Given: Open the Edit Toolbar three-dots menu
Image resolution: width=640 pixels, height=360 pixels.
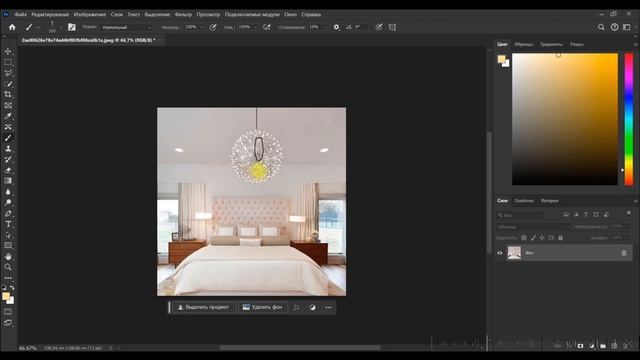Looking at the screenshot, I should pos(8,278).
